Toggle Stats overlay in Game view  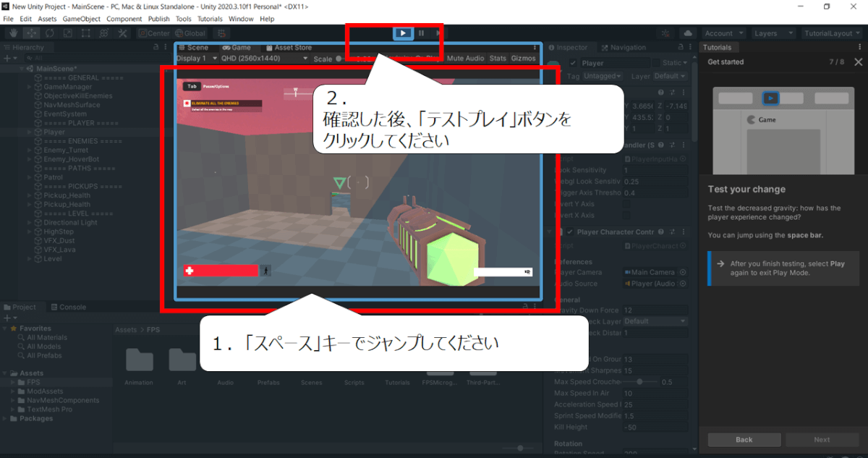[x=498, y=59]
